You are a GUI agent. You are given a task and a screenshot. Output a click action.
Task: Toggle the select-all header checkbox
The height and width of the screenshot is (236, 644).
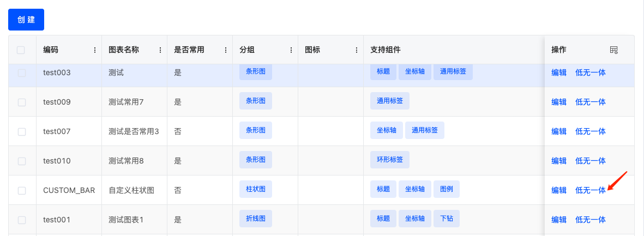21,50
